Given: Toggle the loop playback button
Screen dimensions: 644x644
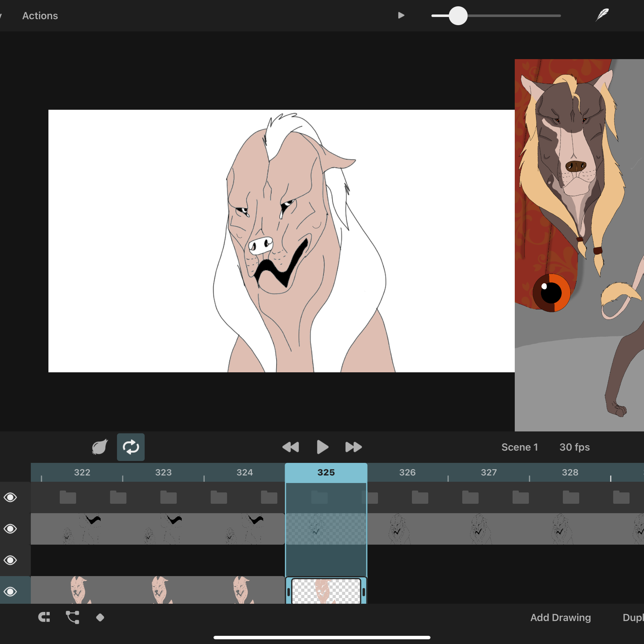Looking at the screenshot, I should click(131, 447).
